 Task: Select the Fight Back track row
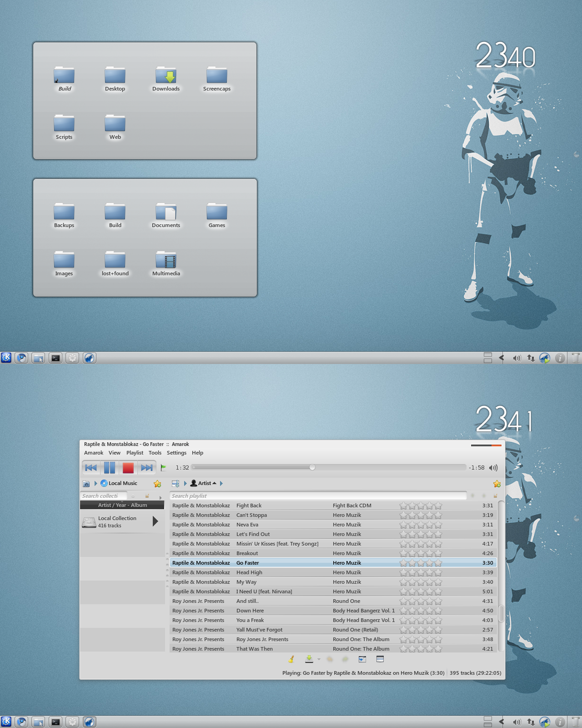click(x=333, y=506)
